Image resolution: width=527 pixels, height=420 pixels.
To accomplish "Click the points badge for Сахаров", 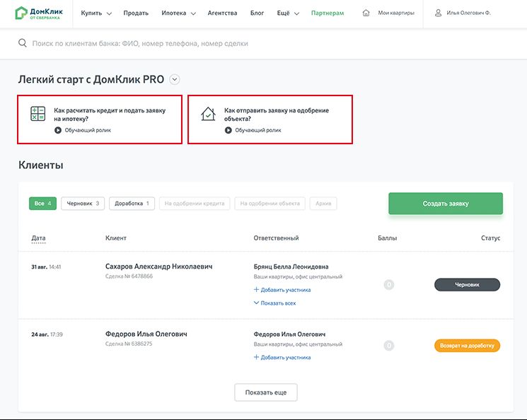I will pos(389,284).
